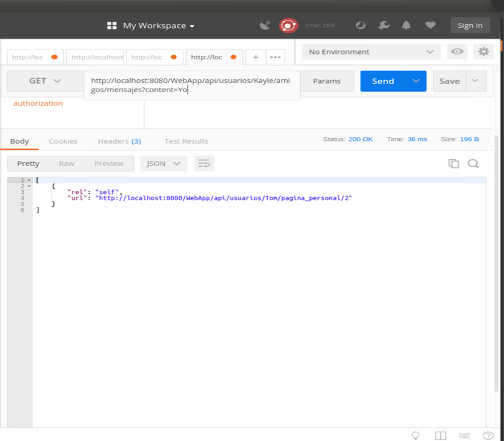Switch to the first http://loc request tab

(35, 57)
